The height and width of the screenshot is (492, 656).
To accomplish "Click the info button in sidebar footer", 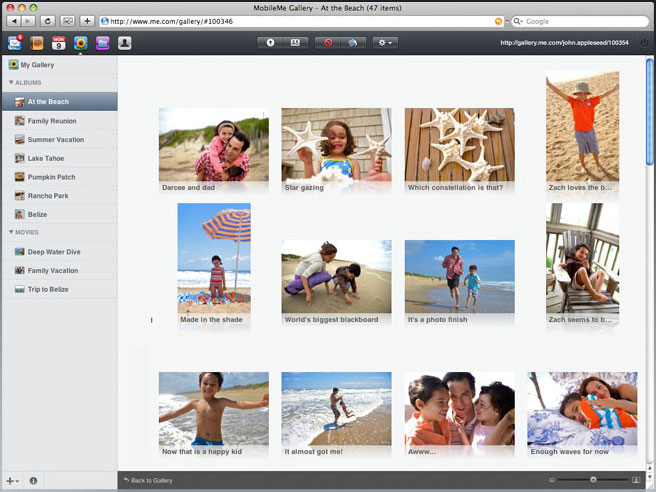I will tap(33, 481).
